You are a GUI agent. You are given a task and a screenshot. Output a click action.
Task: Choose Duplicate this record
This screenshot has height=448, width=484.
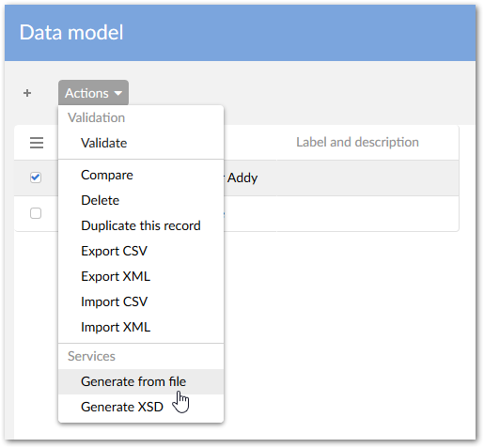coord(141,225)
